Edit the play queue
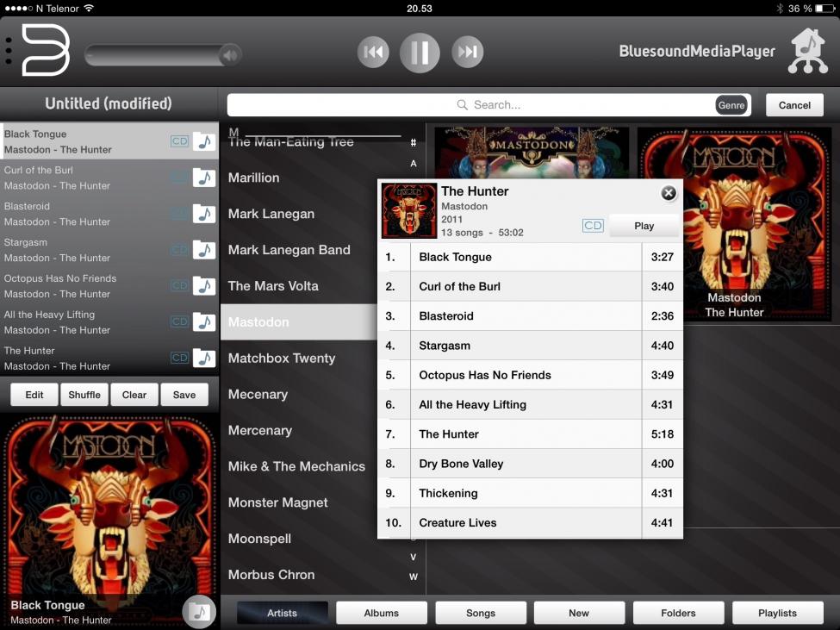 pyautogui.click(x=34, y=395)
